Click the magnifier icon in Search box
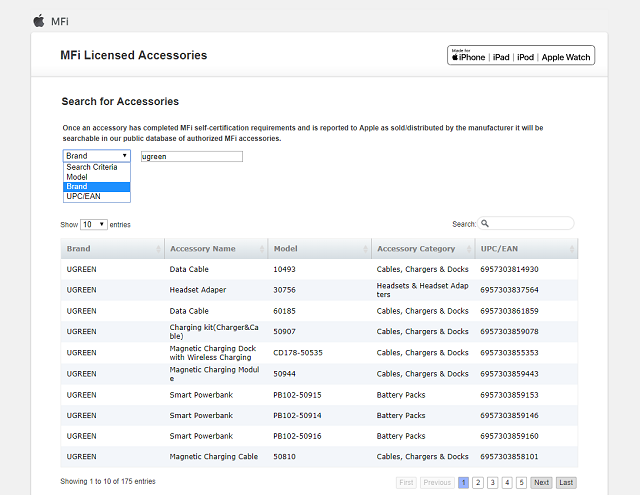The height and width of the screenshot is (495, 640). pyautogui.click(x=485, y=224)
